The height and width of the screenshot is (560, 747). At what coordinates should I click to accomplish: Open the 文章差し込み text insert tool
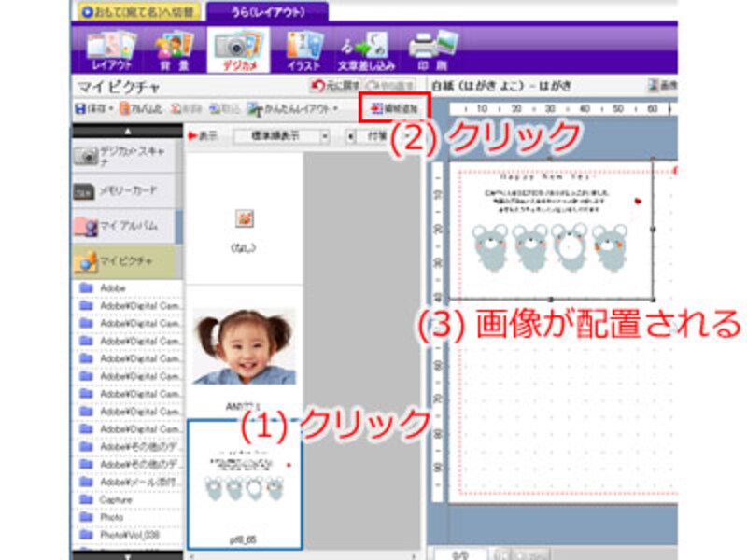(x=366, y=50)
